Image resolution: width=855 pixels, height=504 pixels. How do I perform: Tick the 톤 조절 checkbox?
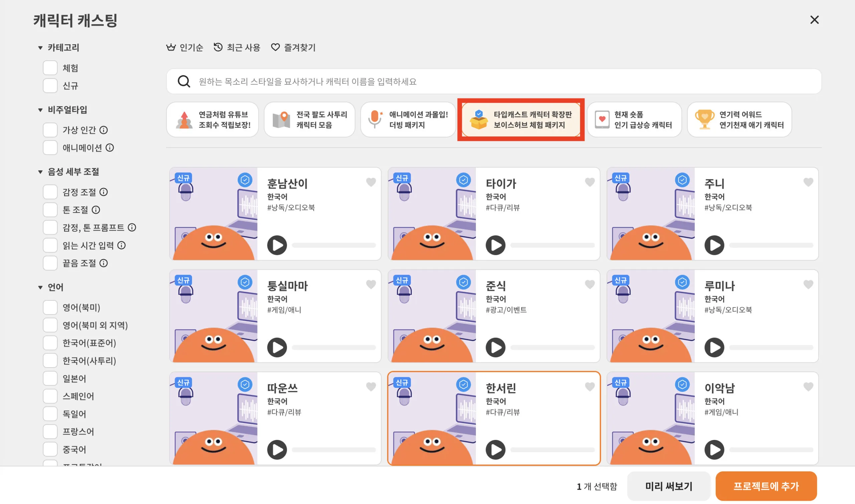(50, 210)
